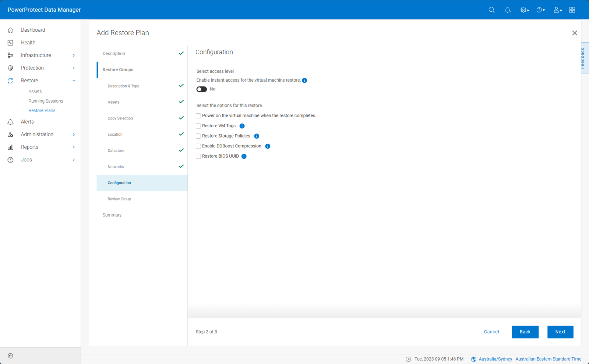
Task: Switch to the Networks wizard step
Action: pos(116,166)
